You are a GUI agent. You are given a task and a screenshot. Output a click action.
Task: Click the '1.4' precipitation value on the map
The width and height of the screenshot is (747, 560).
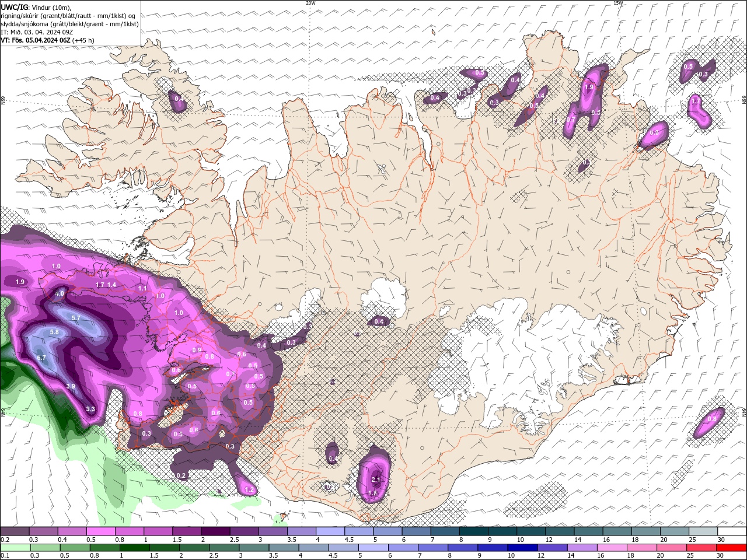pyautogui.click(x=112, y=285)
